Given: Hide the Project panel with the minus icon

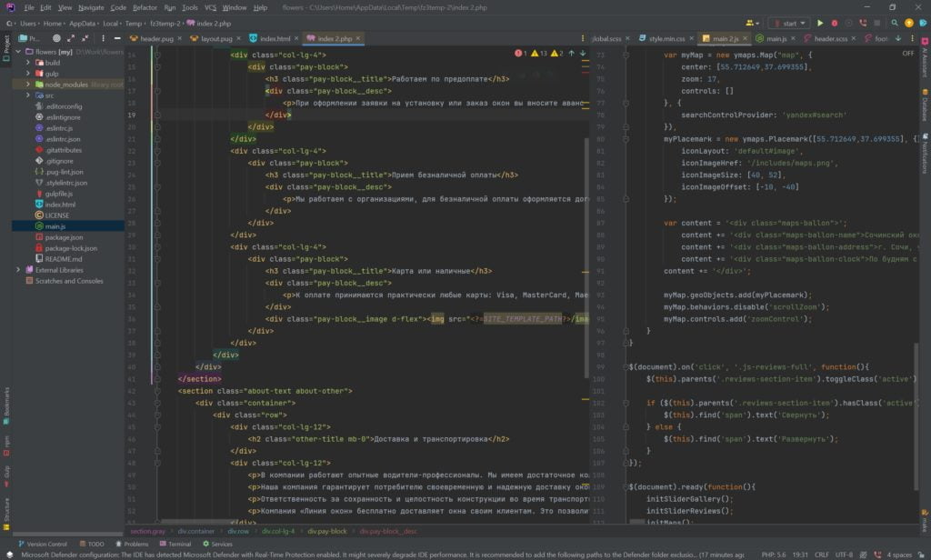Looking at the screenshot, I should point(115,39).
